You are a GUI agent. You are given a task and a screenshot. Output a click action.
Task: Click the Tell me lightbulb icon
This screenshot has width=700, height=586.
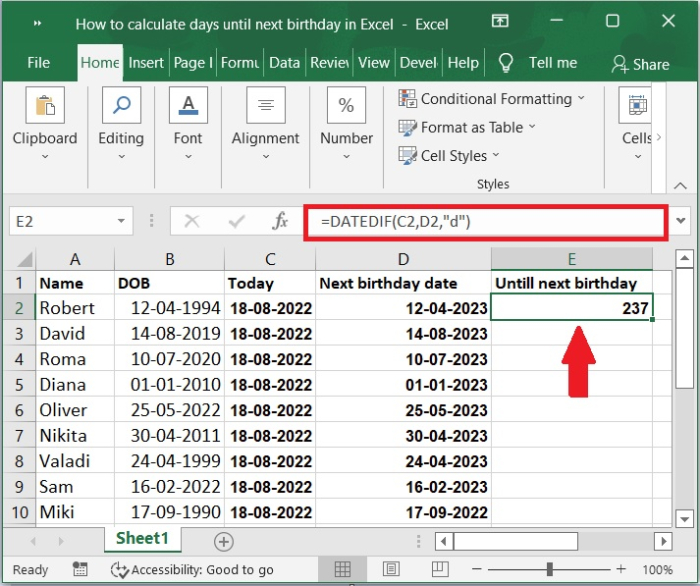coord(506,63)
